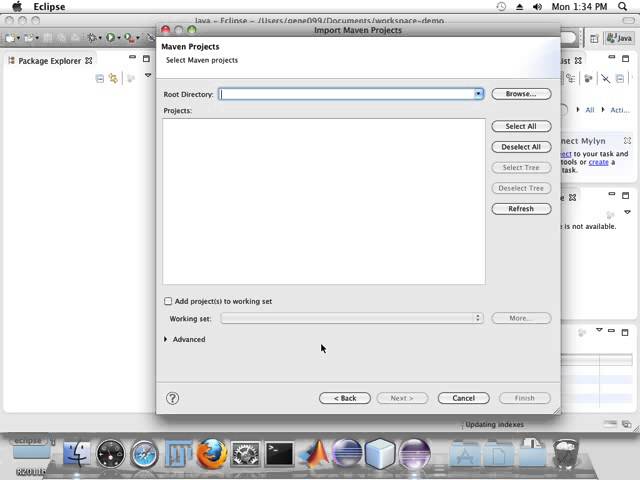Click the Time Machine menu bar icon
This screenshot has width=640, height=480.
click(501, 7)
